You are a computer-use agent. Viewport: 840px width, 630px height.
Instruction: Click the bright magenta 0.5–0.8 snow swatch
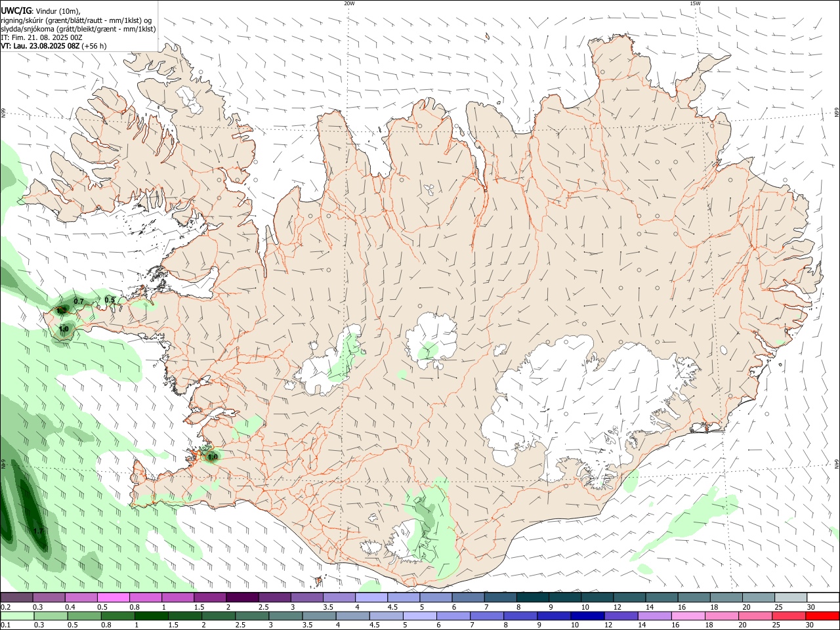point(113,598)
